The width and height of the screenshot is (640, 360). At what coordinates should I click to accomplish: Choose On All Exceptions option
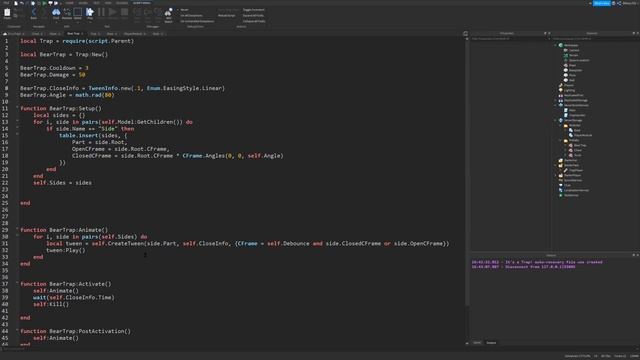click(x=191, y=16)
